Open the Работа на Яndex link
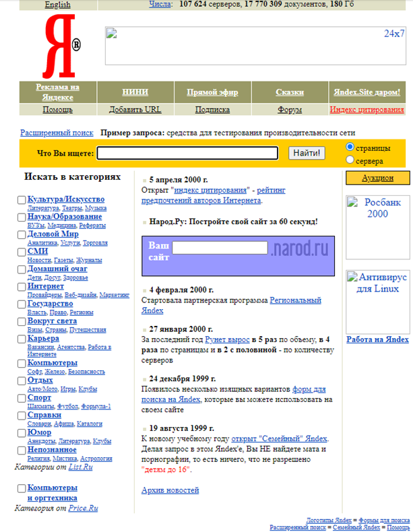Screen dimensions: 413x532 [x=377, y=339]
